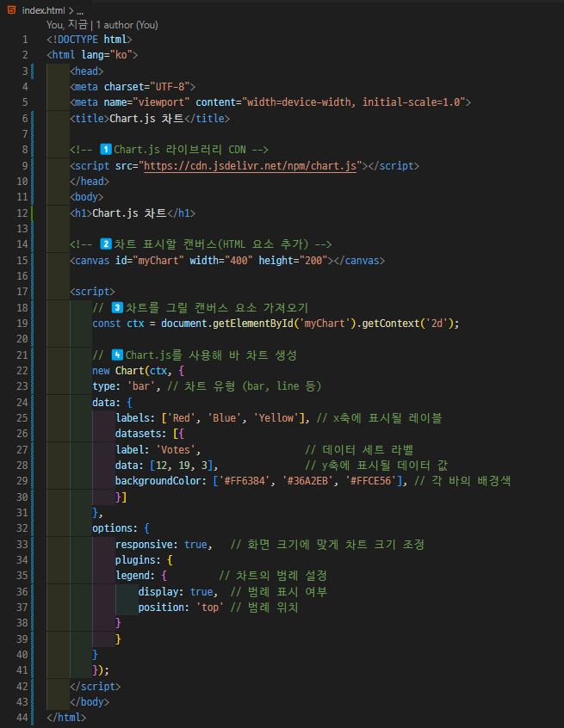Click the closing html tag
Viewport: 564px width, 728px height.
(66, 717)
